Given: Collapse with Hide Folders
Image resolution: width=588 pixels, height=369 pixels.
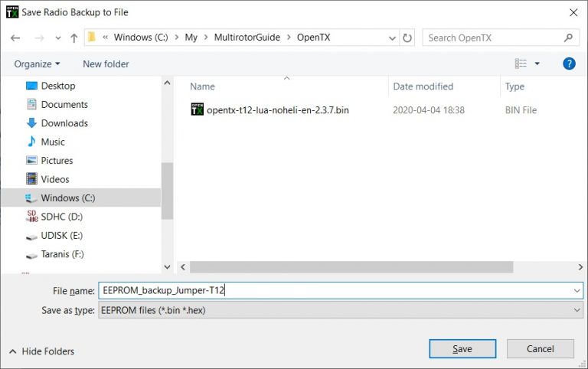Looking at the screenshot, I should pyautogui.click(x=41, y=351).
